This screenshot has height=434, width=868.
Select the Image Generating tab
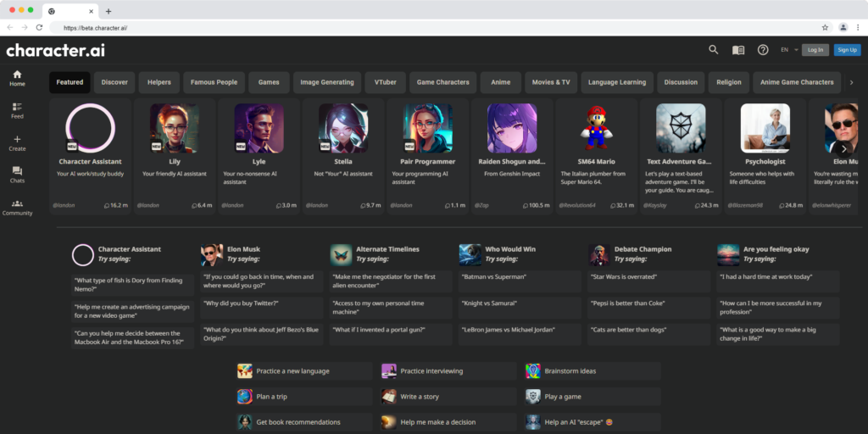(327, 82)
